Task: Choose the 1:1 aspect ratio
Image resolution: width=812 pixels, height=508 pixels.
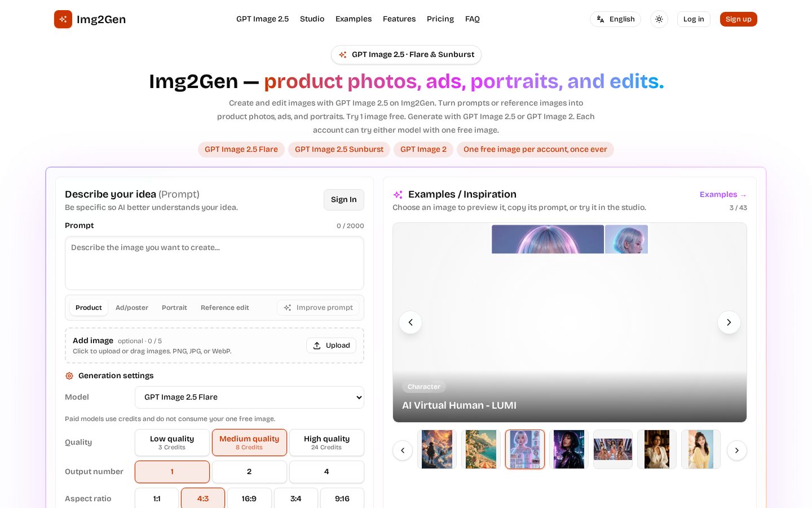Action: pos(157,499)
